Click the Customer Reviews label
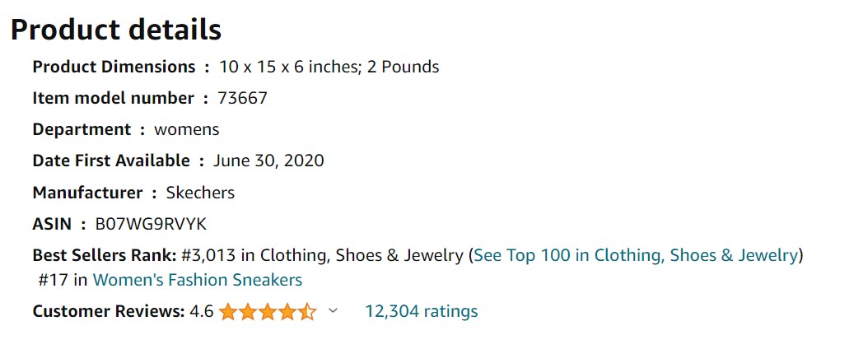 pos(108,311)
